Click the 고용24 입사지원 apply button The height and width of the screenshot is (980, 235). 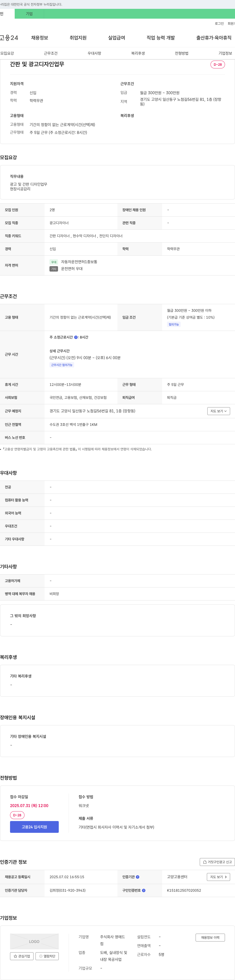click(34, 827)
